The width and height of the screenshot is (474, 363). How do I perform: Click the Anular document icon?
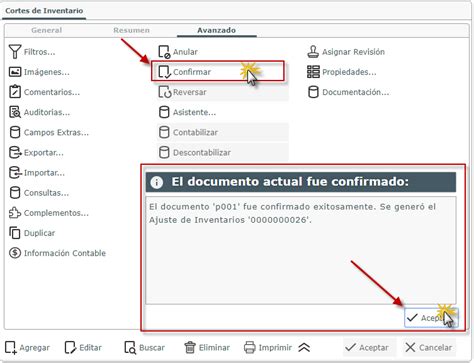coord(164,52)
